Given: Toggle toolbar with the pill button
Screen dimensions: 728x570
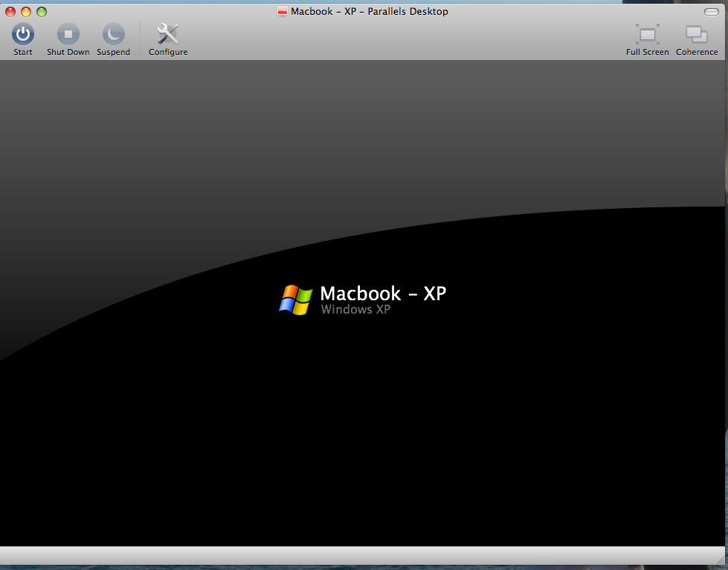Looking at the screenshot, I should pos(712,12).
